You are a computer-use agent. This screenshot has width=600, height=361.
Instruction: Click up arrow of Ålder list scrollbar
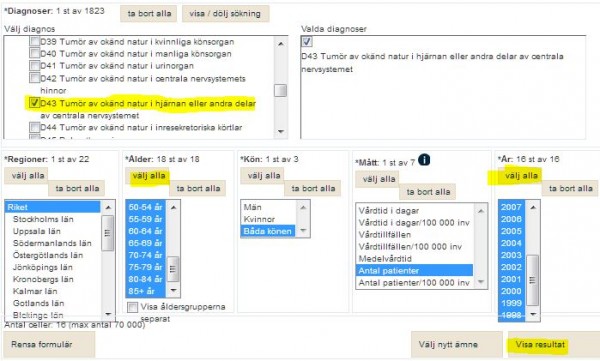(x=173, y=207)
